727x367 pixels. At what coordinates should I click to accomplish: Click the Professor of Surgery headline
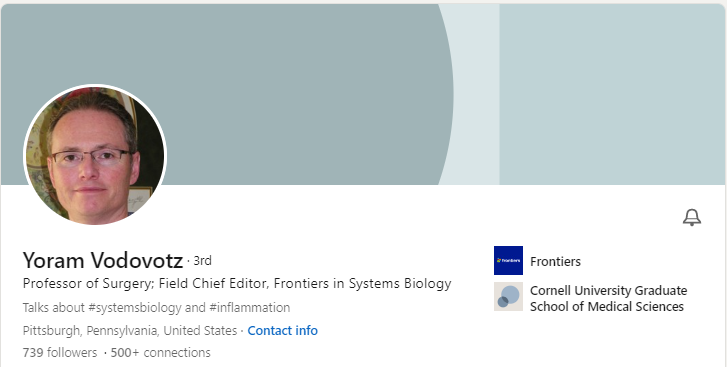click(237, 283)
